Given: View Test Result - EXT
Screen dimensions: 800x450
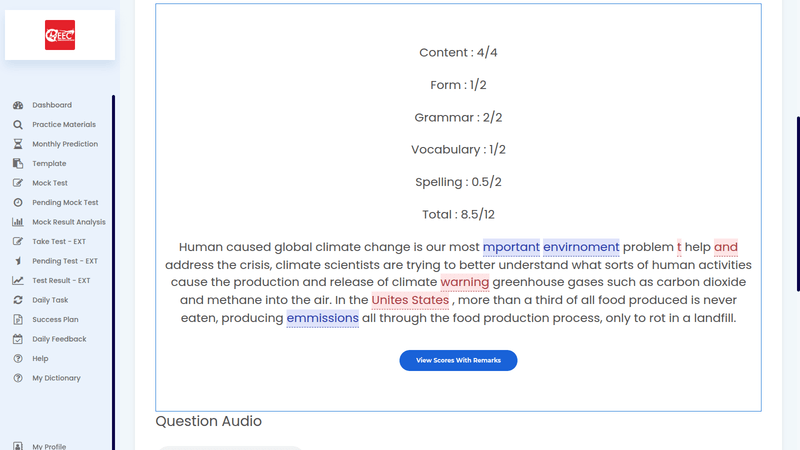Looking at the screenshot, I should tap(61, 281).
